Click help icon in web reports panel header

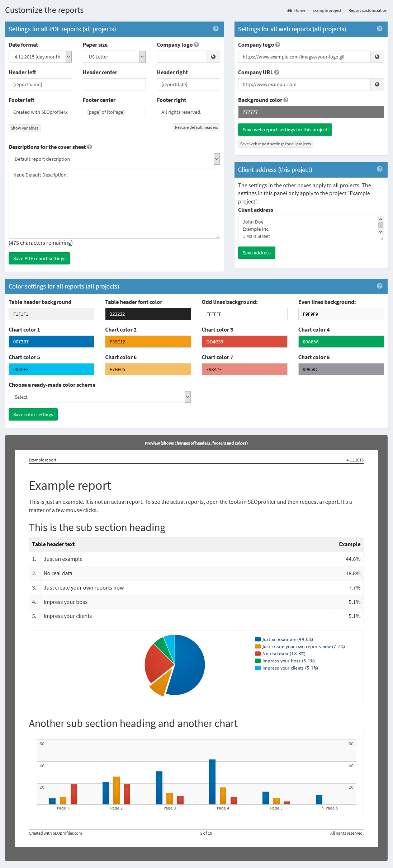[379, 29]
